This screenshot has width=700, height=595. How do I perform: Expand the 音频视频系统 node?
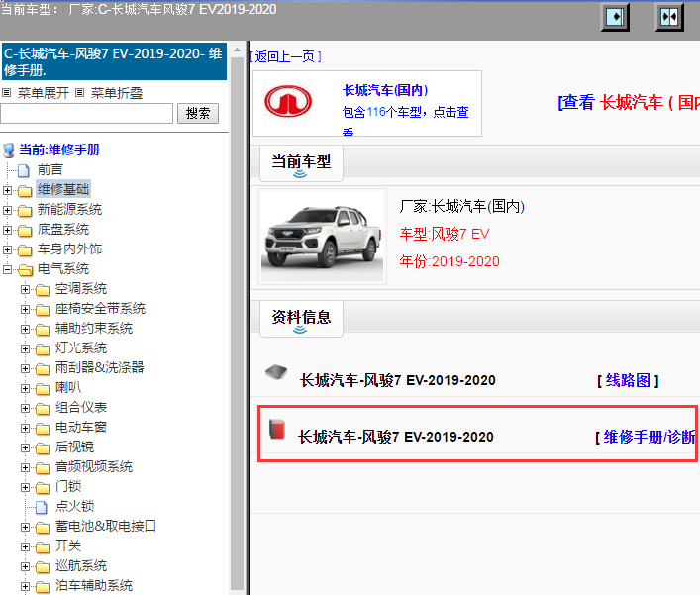[x=25, y=468]
